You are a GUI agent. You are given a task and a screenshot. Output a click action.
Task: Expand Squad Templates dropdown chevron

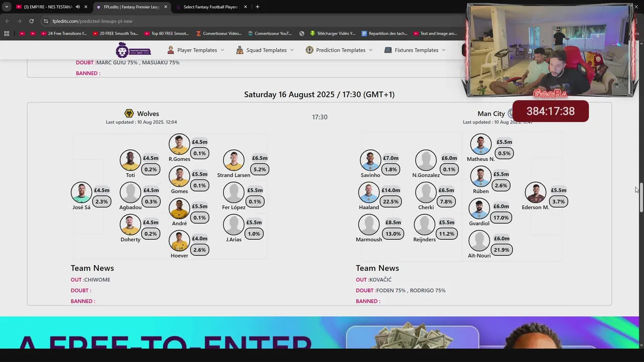292,50
